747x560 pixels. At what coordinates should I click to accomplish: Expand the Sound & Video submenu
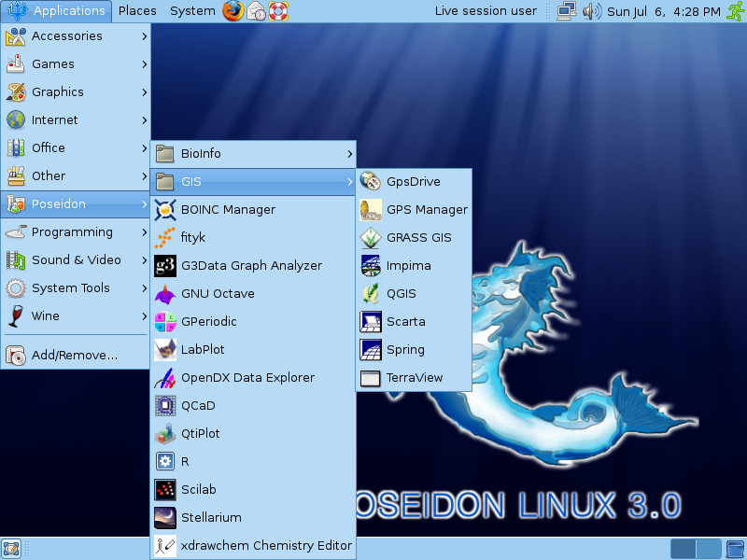76,260
